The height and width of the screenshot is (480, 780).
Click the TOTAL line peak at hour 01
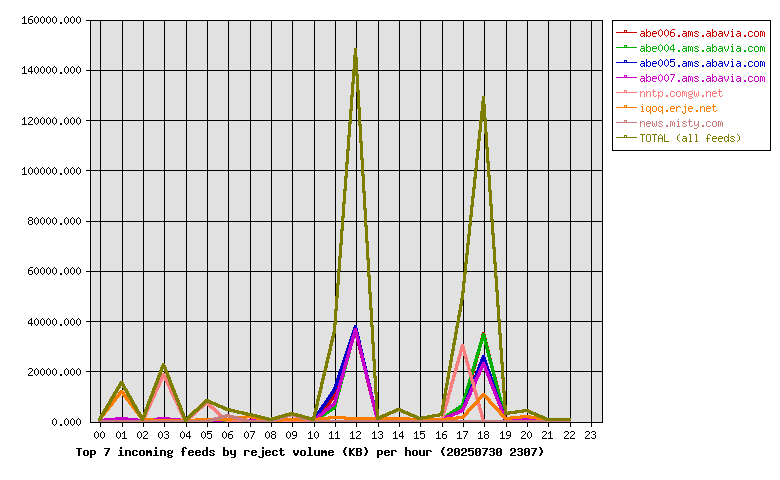click(121, 383)
